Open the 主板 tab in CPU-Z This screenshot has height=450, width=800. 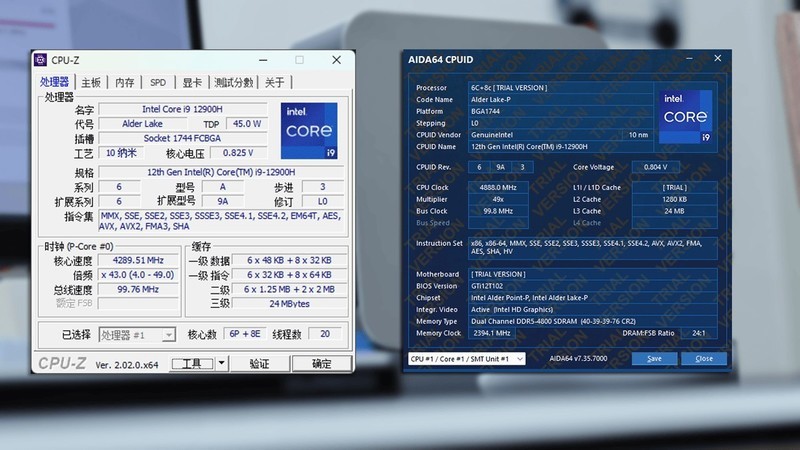(91, 83)
